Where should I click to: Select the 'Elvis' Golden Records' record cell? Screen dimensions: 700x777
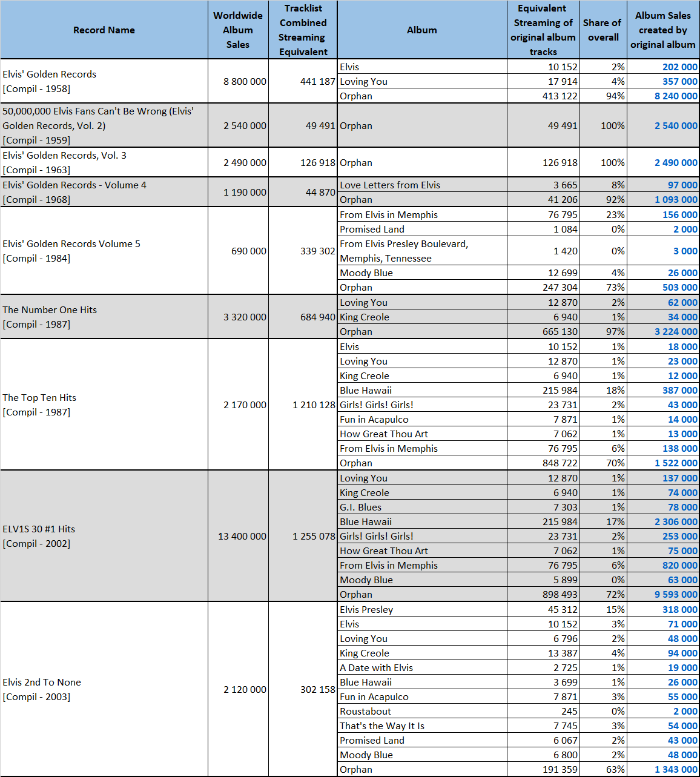coord(104,81)
